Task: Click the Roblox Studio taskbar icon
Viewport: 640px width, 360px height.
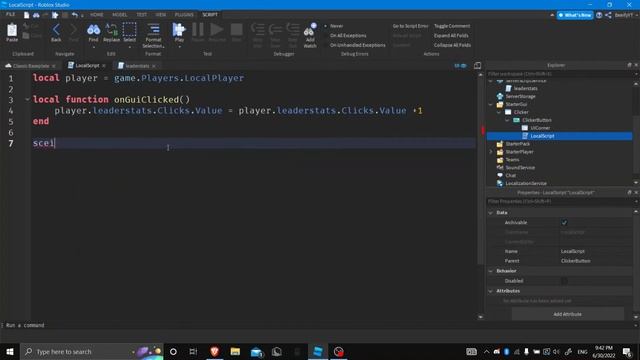Action: click(x=318, y=351)
